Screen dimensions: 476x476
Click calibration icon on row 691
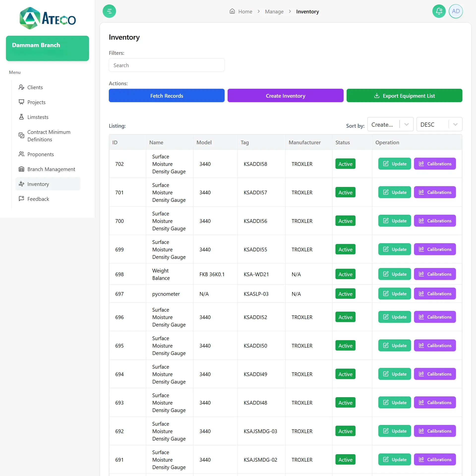[x=421, y=459]
